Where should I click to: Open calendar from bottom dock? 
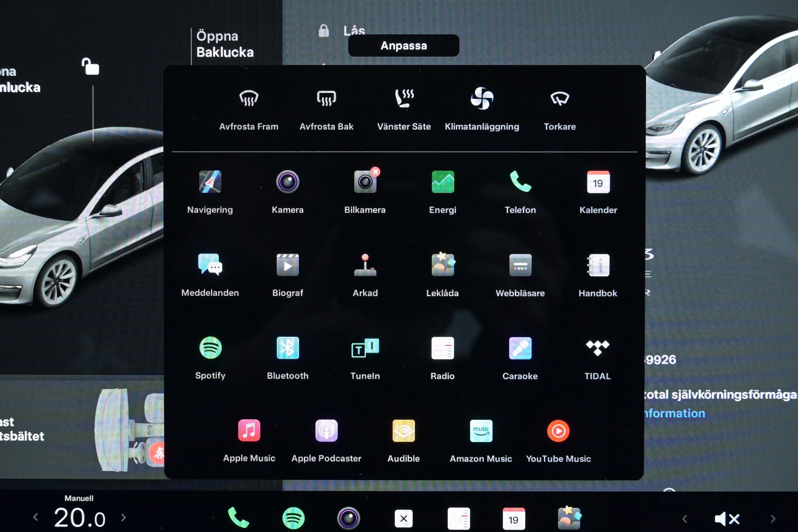tap(514, 518)
